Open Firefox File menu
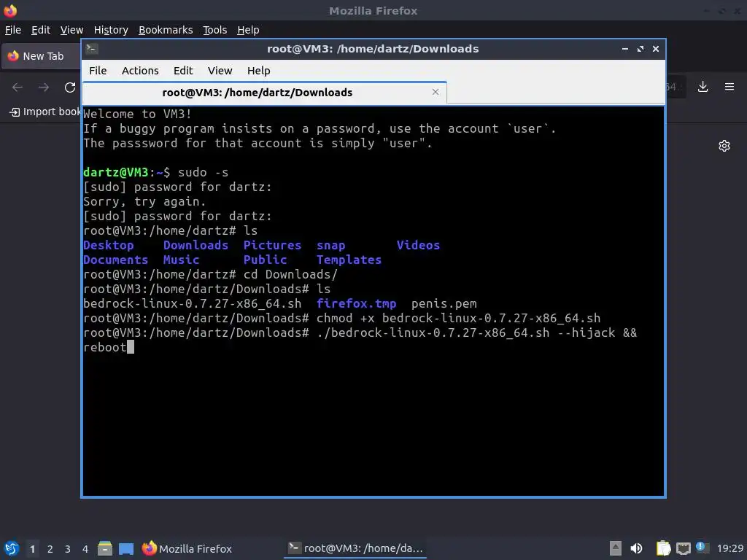The width and height of the screenshot is (747, 560). (13, 30)
